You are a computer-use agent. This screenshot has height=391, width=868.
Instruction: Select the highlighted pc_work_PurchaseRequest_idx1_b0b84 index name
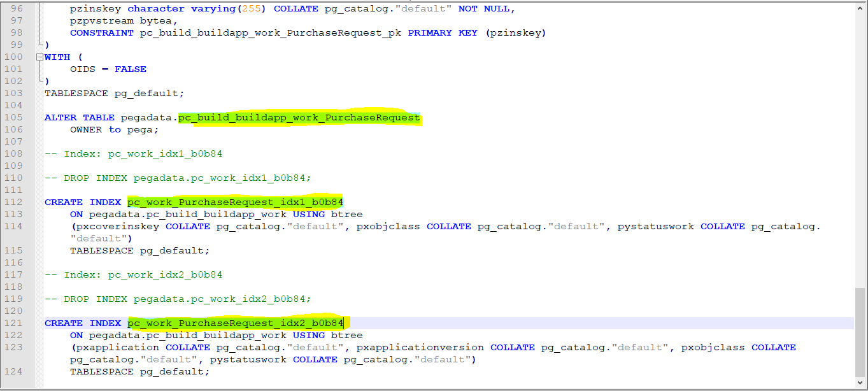(234, 202)
